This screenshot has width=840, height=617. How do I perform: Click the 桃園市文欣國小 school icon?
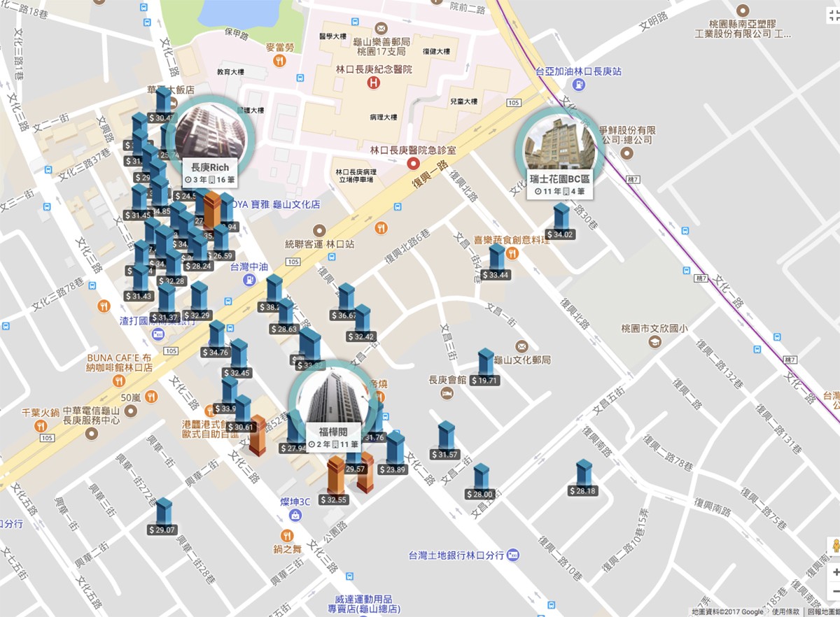click(x=654, y=341)
